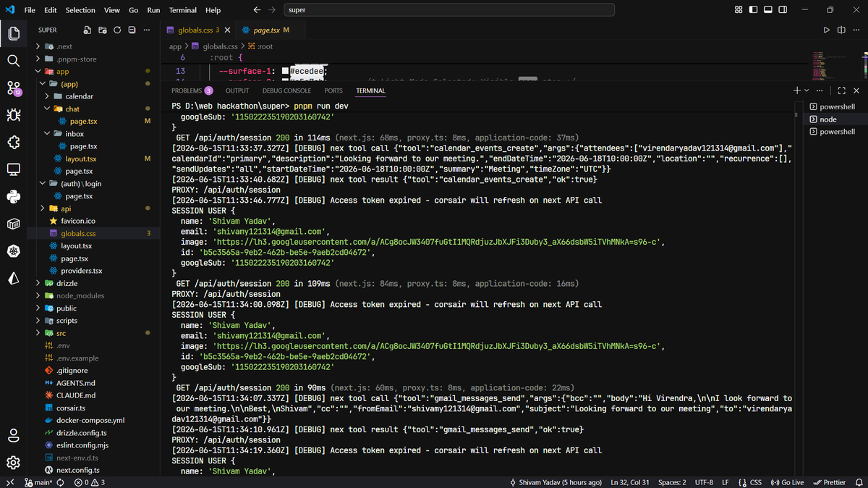Open the Selection menu
868x488 pixels.
click(x=80, y=10)
